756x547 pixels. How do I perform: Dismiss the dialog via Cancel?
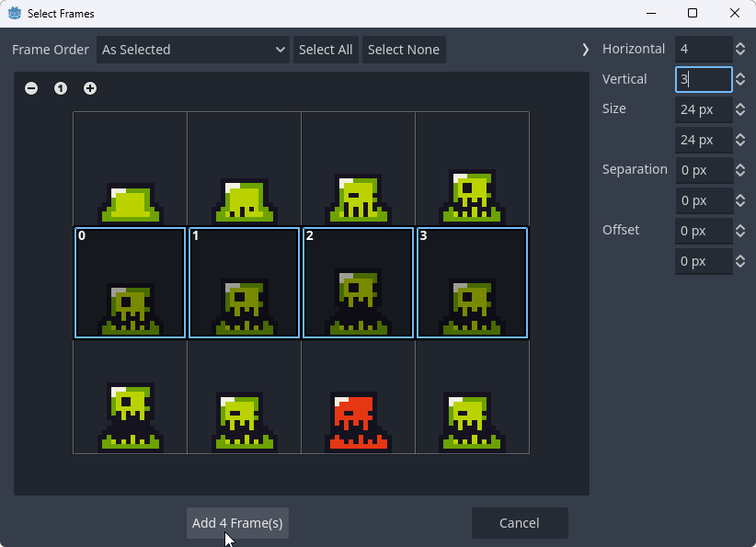click(520, 522)
